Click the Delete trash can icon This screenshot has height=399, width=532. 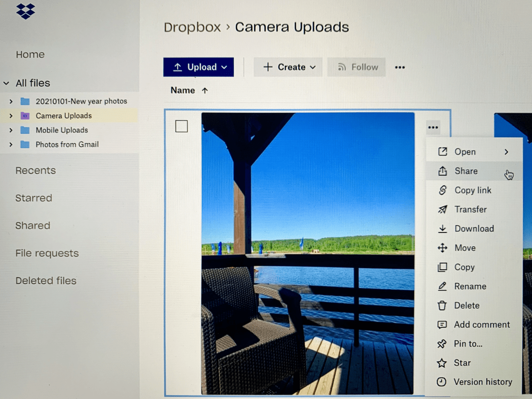point(442,305)
